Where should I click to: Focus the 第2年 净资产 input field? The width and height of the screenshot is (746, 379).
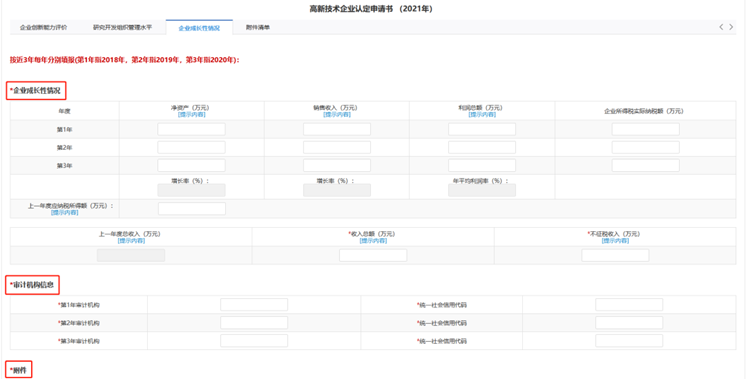click(191, 147)
